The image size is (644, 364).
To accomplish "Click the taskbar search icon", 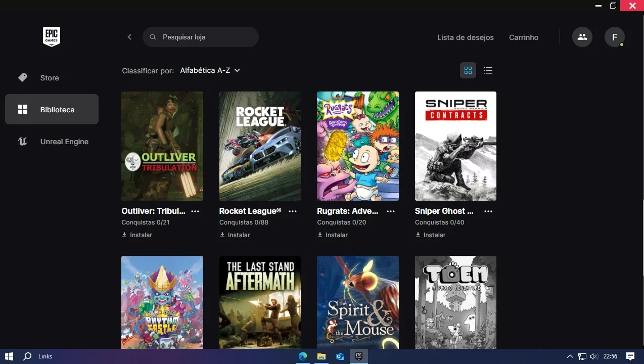I will point(28,356).
